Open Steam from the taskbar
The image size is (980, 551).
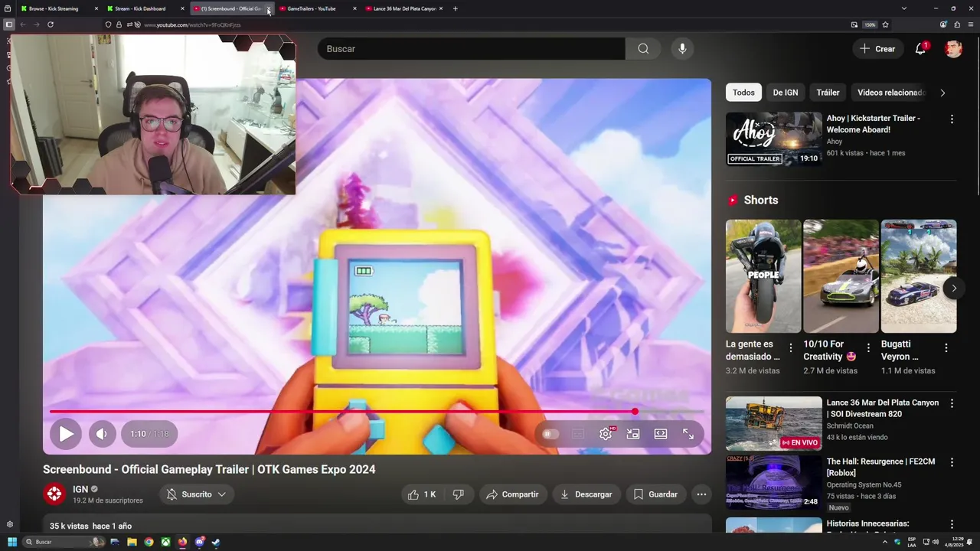216,542
